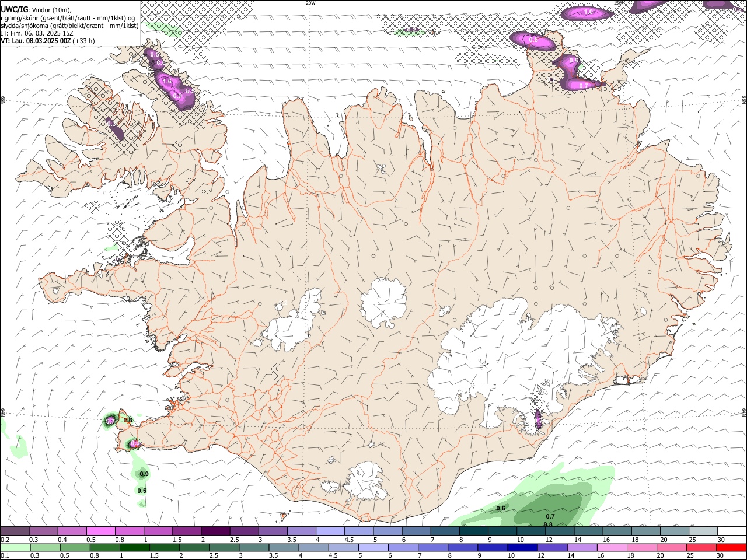This screenshot has width=747, height=560.
Task: Click the '15W' longitude label
Action: 617,3
